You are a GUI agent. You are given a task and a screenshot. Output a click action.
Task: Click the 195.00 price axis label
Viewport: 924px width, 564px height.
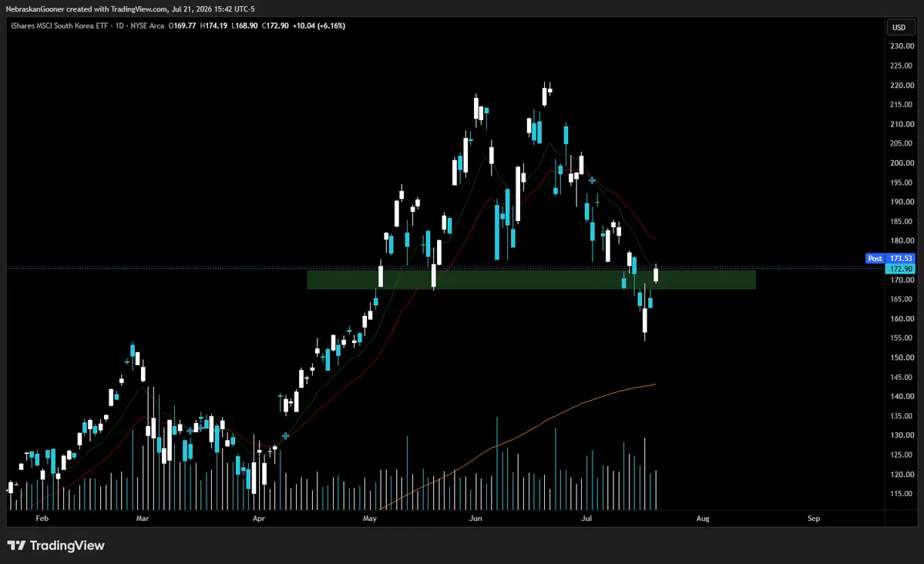902,182
